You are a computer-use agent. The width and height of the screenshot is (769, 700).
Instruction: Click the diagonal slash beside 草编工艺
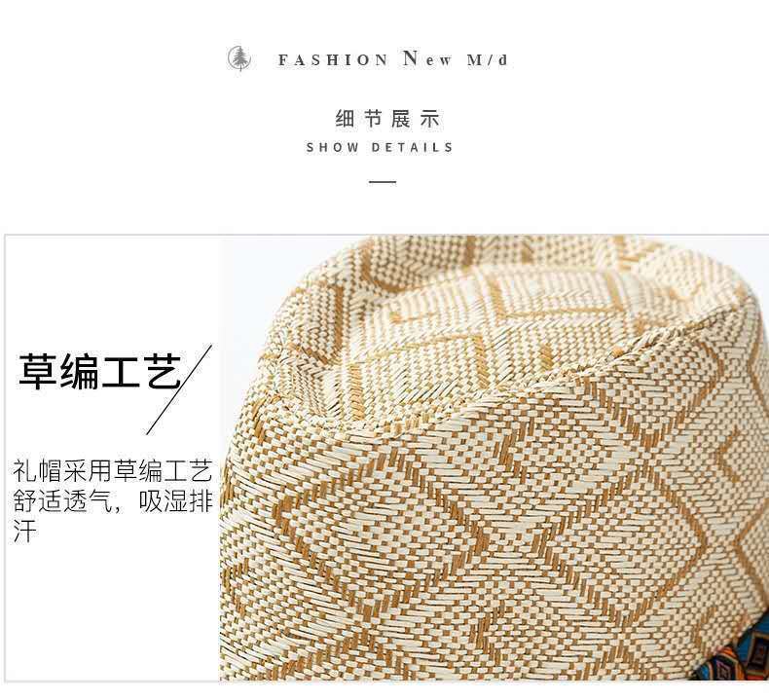179,389
